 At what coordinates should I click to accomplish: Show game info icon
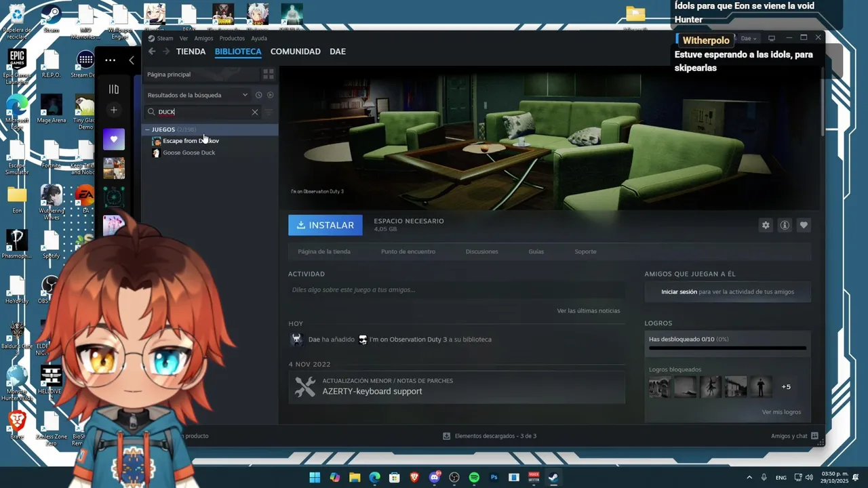785,225
